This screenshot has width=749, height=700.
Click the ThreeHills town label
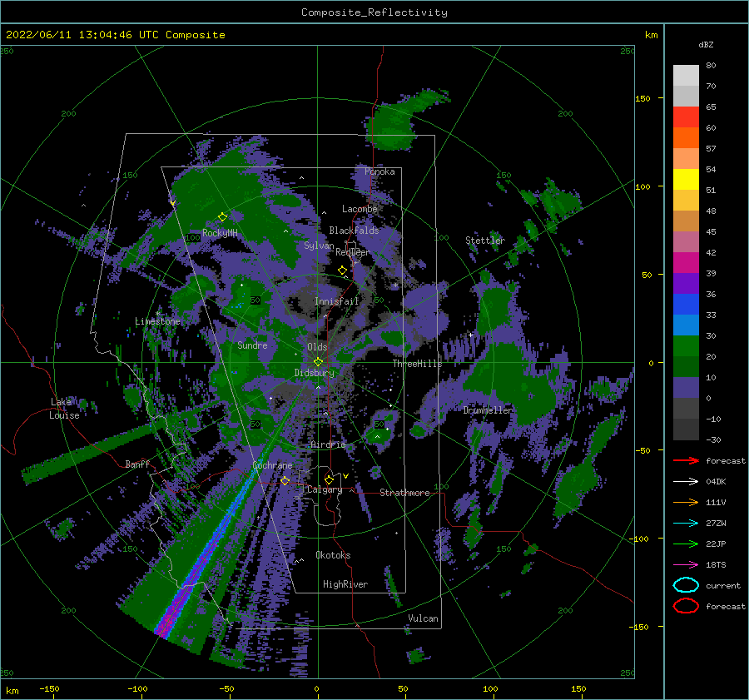418,364
